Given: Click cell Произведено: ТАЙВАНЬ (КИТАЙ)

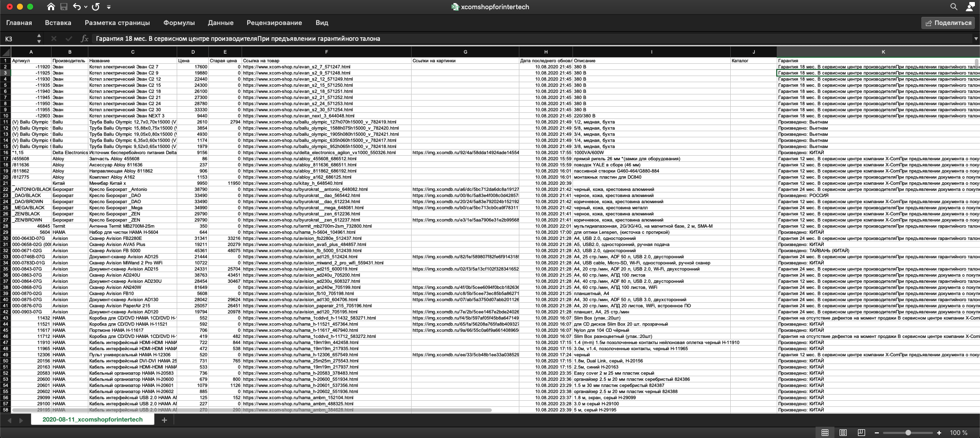Looking at the screenshot, I should tap(878, 251).
